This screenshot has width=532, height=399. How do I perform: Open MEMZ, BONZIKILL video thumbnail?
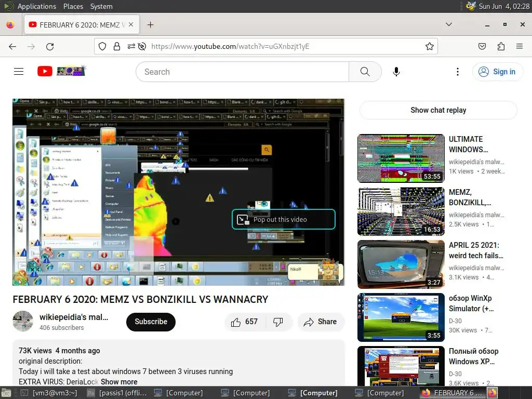[401, 211]
